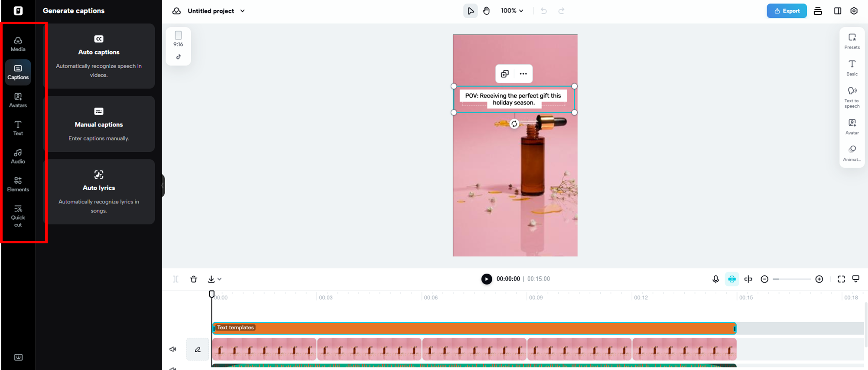The width and height of the screenshot is (868, 370).
Task: Toggle the split panel layout icon
Action: [837, 11]
